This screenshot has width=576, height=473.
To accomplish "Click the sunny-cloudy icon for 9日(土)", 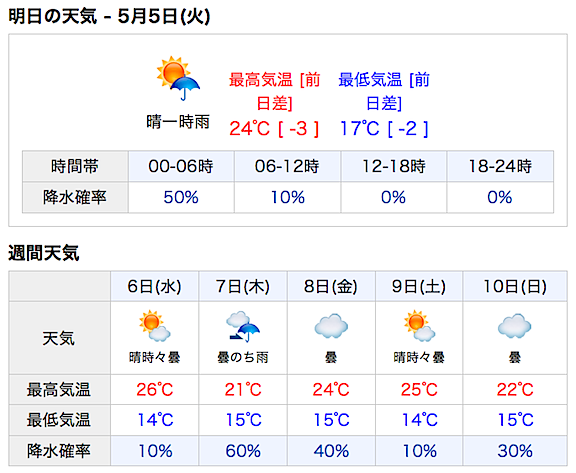I will pyautogui.click(x=419, y=326).
